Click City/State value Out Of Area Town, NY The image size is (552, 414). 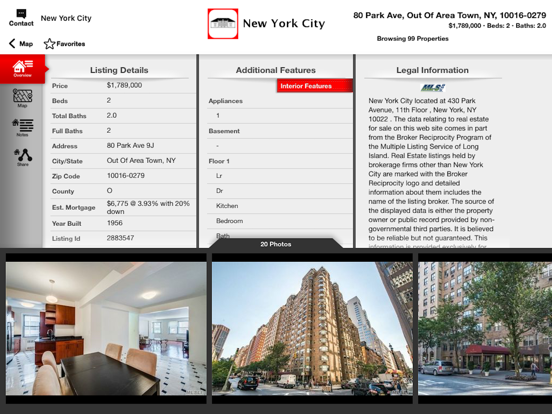[141, 161]
